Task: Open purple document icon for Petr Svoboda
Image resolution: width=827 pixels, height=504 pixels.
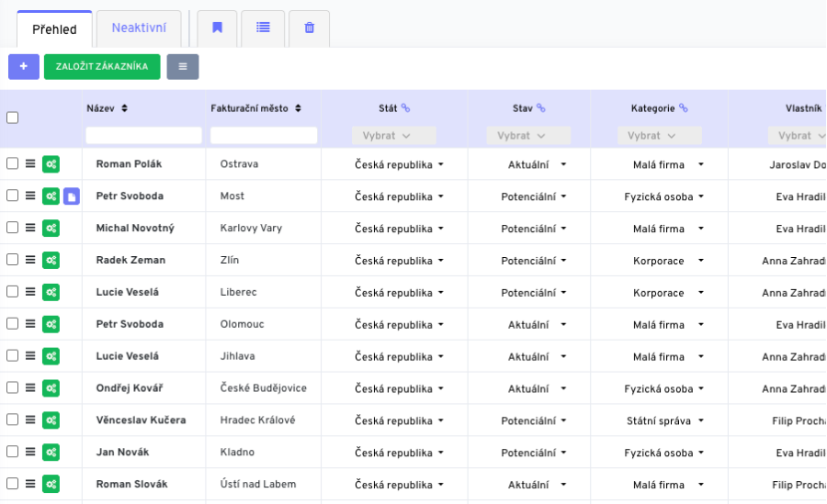Action: [72, 196]
